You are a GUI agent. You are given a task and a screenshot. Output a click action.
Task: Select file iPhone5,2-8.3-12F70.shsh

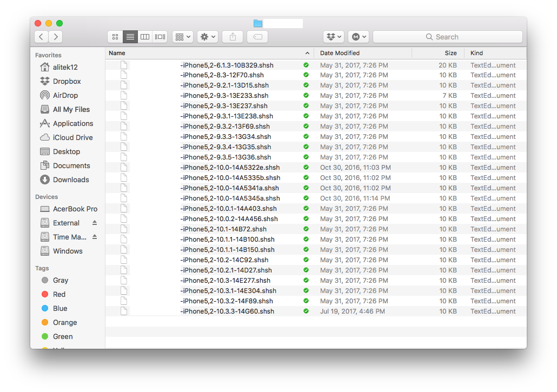[316, 75]
